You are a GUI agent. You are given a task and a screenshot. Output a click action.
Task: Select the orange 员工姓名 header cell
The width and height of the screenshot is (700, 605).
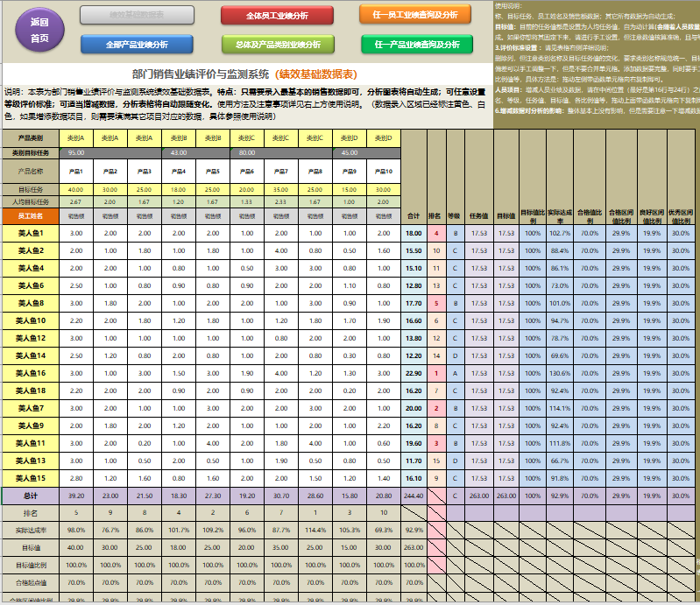click(31, 216)
